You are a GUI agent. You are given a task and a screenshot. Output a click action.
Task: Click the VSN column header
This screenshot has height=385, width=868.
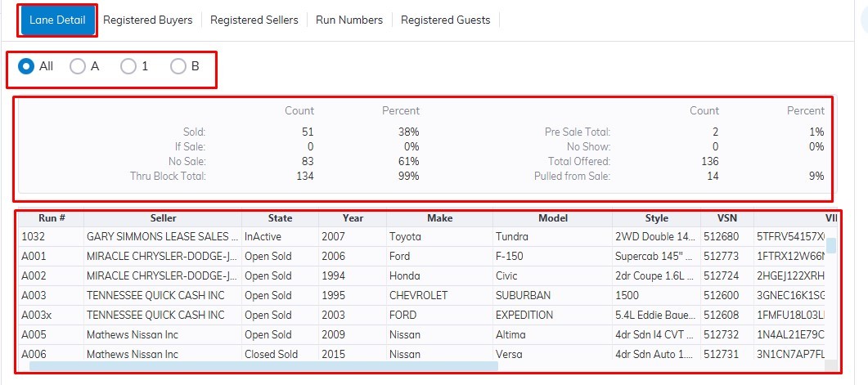pos(726,218)
